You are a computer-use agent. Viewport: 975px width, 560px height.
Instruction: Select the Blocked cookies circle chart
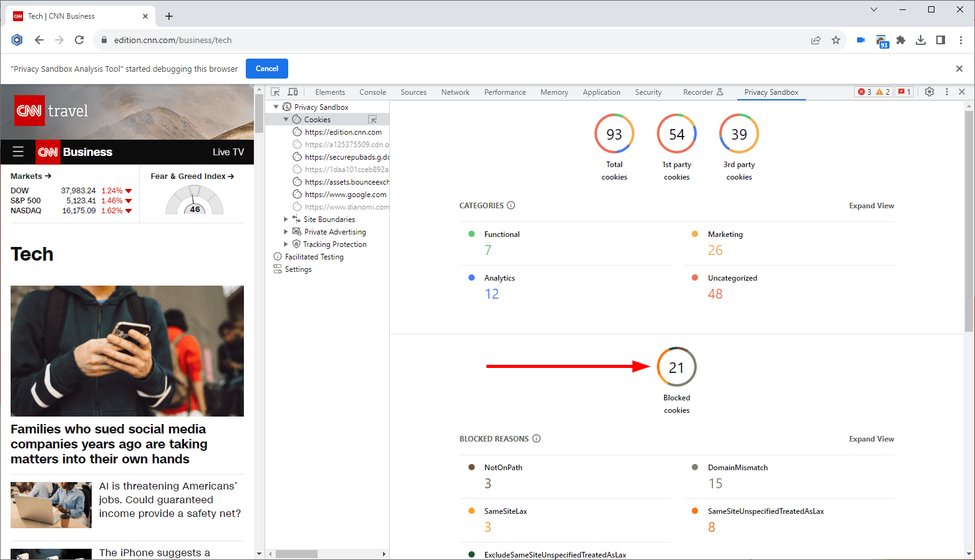coord(676,367)
